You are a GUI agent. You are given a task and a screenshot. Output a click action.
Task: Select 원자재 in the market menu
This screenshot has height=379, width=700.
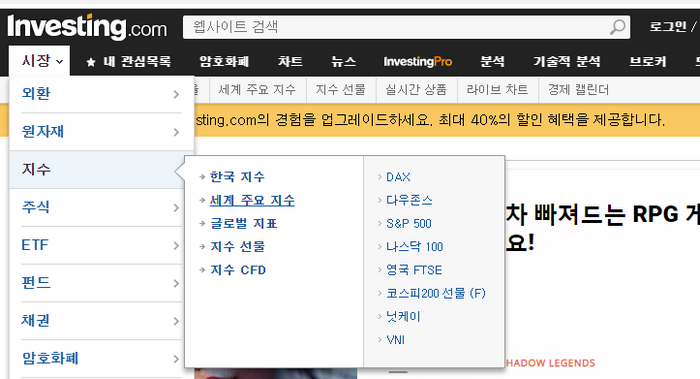tap(43, 131)
